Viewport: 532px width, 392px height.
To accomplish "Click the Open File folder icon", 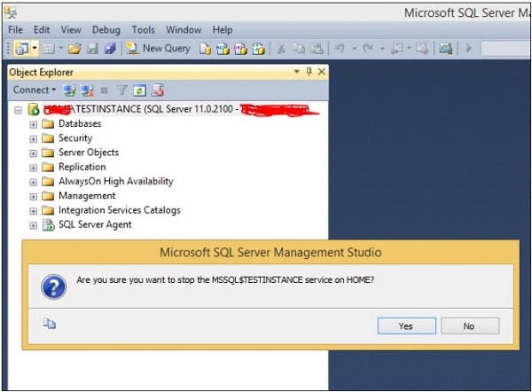I will coord(75,48).
